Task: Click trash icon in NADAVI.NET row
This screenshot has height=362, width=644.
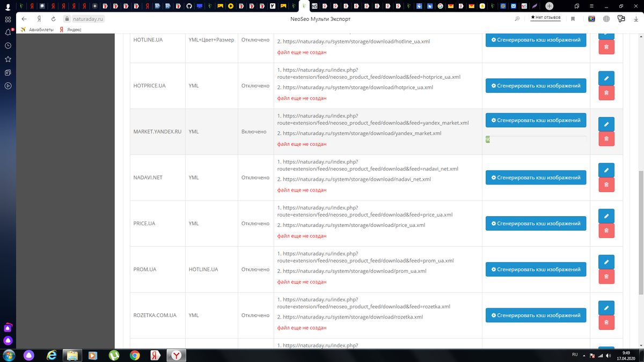Action: pos(606,185)
